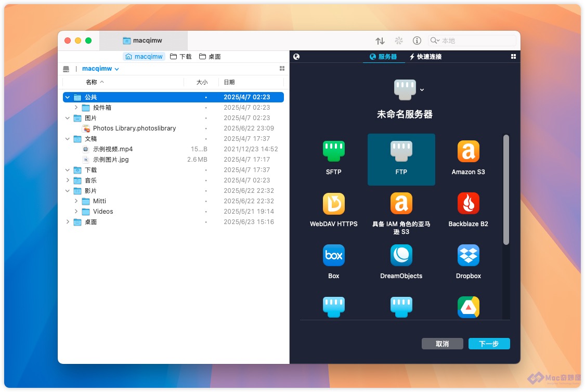This screenshot has width=585, height=392.
Task: Choose the Amazon S3 service icon
Action: coord(468,151)
